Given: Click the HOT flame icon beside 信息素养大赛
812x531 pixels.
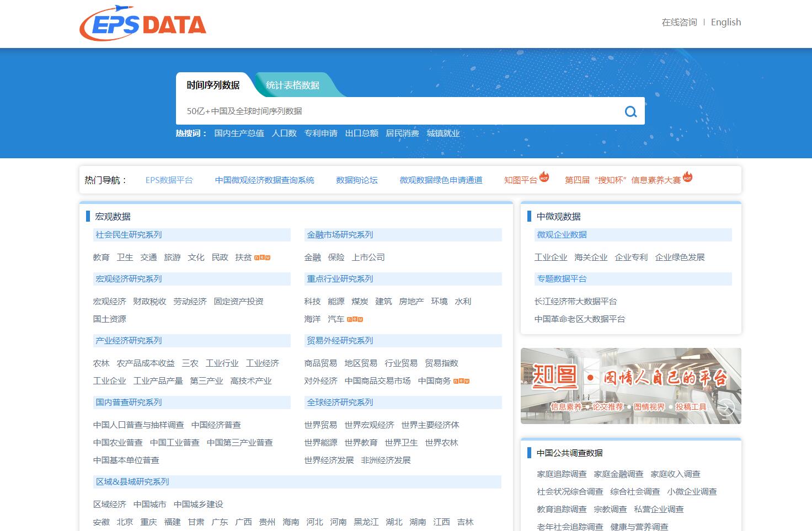Looking at the screenshot, I should [687, 177].
